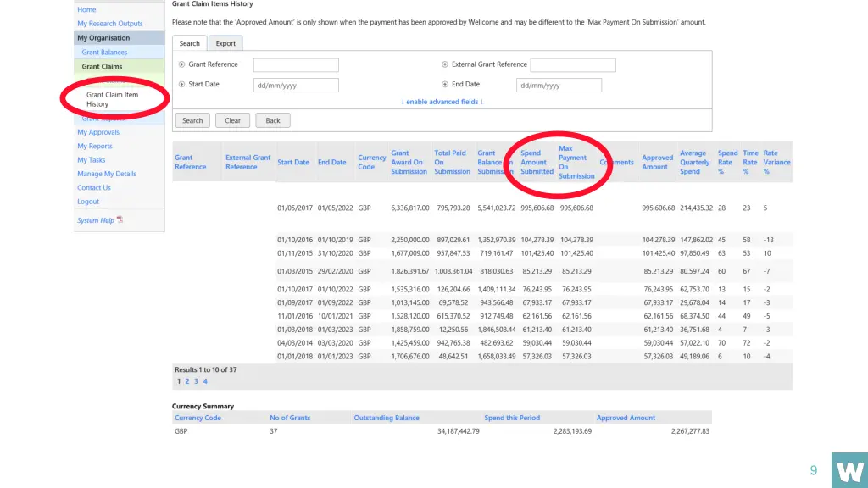This screenshot has width=868, height=488.
Task: Focus the External Grant Reference input field
Action: tap(573, 65)
